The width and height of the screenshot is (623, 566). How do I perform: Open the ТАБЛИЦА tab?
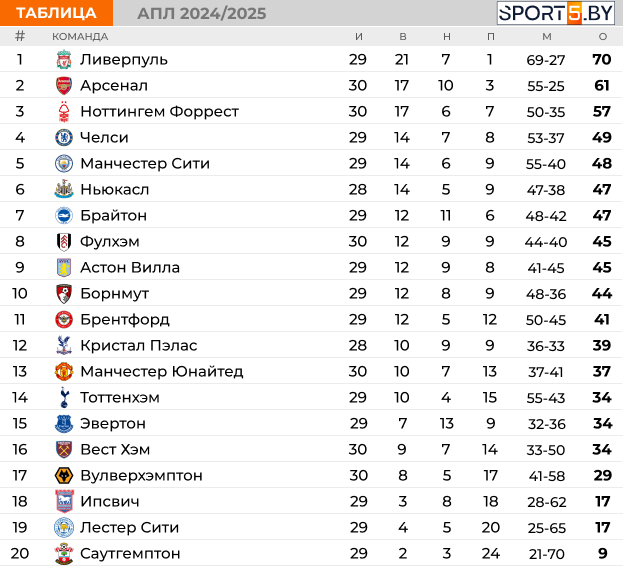pyautogui.click(x=56, y=13)
